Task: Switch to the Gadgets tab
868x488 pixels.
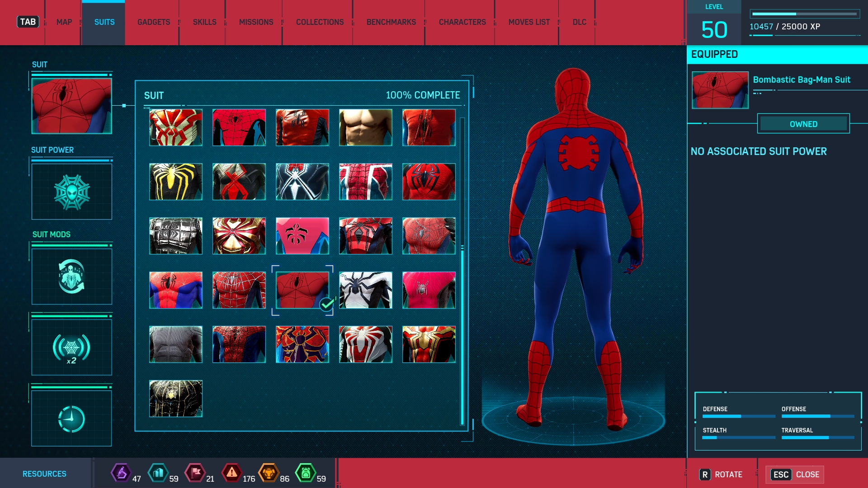Action: (x=154, y=22)
